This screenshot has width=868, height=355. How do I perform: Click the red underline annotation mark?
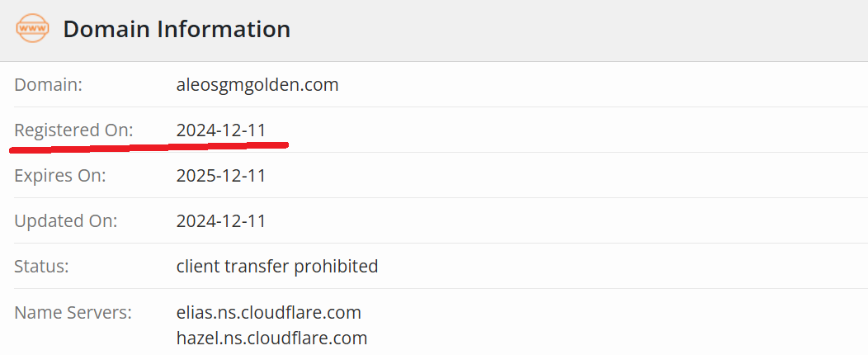(149, 147)
